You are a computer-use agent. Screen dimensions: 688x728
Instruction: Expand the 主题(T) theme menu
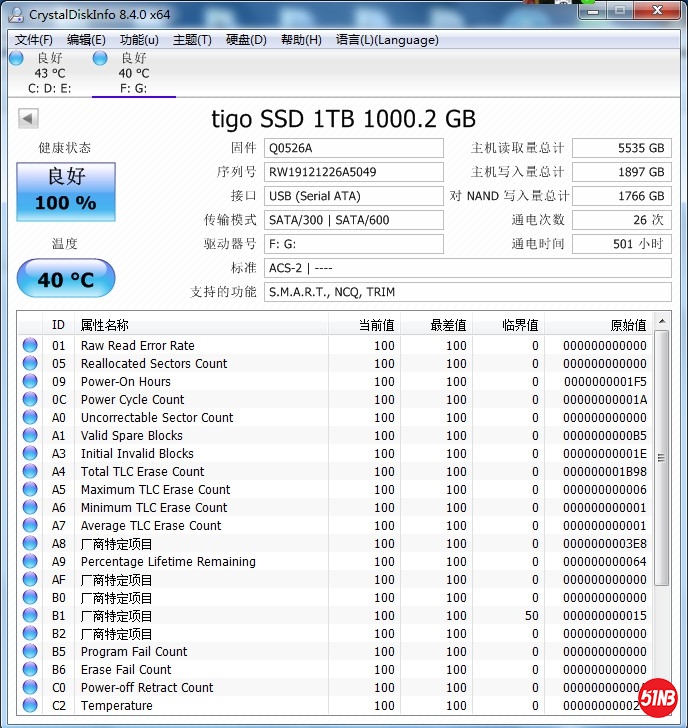point(192,40)
